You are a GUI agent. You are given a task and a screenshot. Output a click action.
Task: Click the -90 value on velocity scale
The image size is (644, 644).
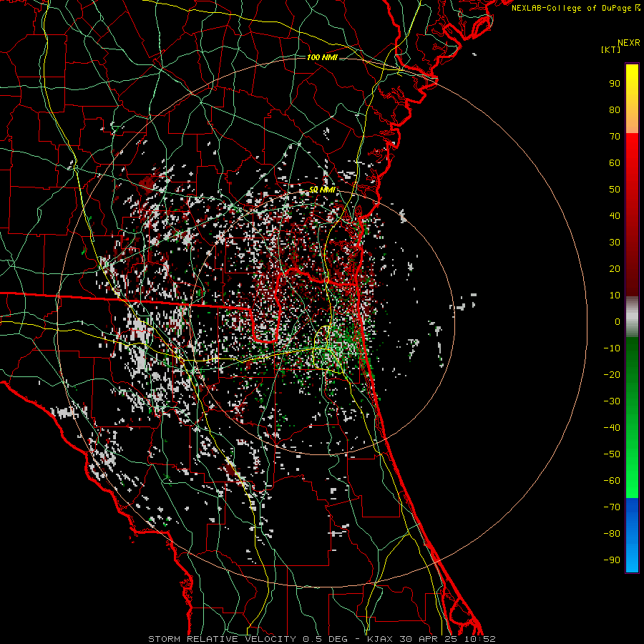click(x=612, y=560)
